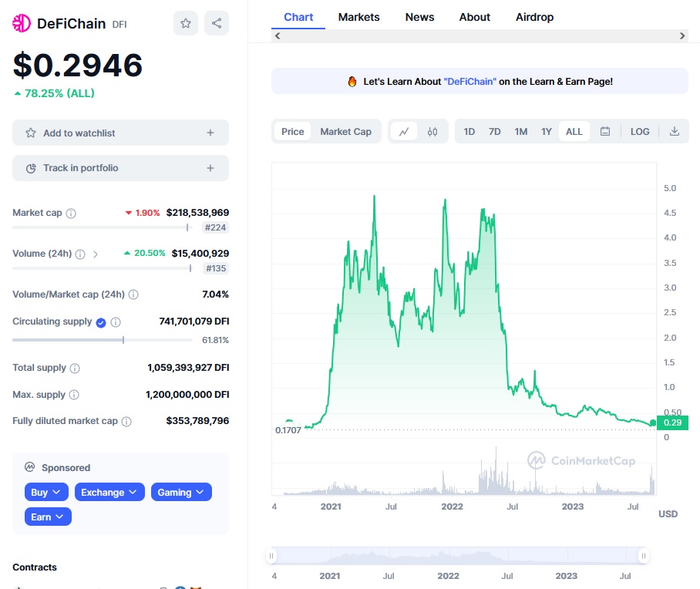Download the chart data
The width and height of the screenshot is (700, 589).
(675, 131)
